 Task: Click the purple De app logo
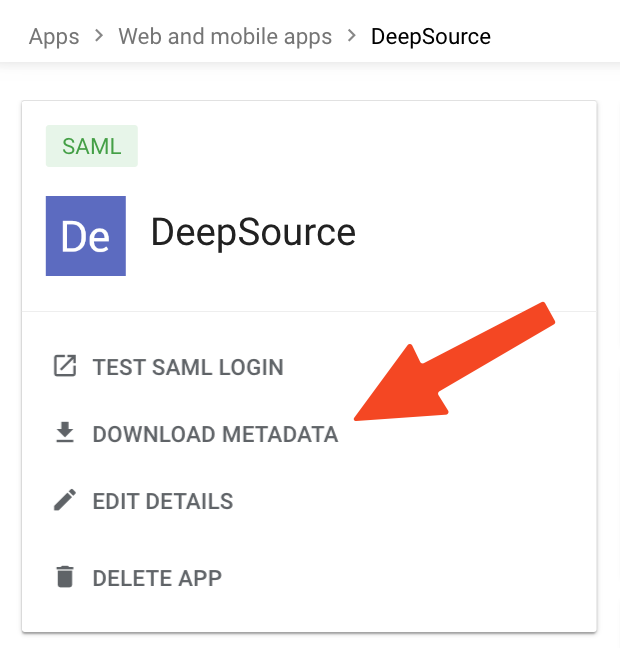(86, 236)
